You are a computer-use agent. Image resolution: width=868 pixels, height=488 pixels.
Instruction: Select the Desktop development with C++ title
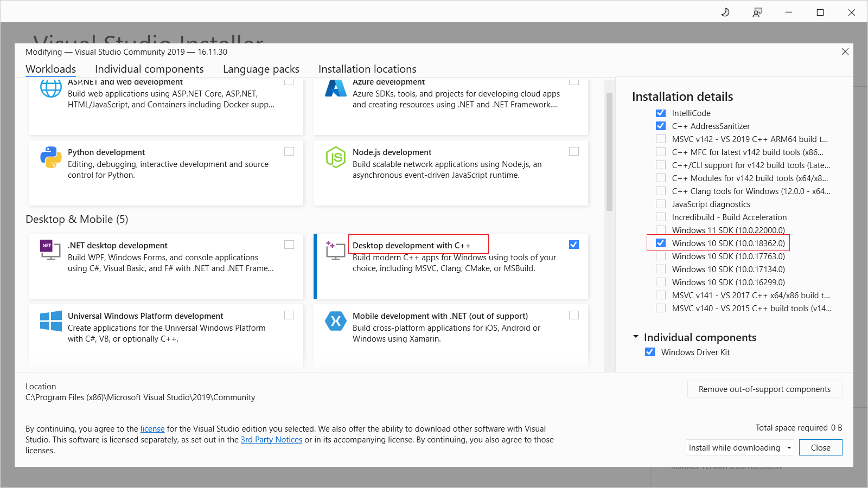click(411, 246)
